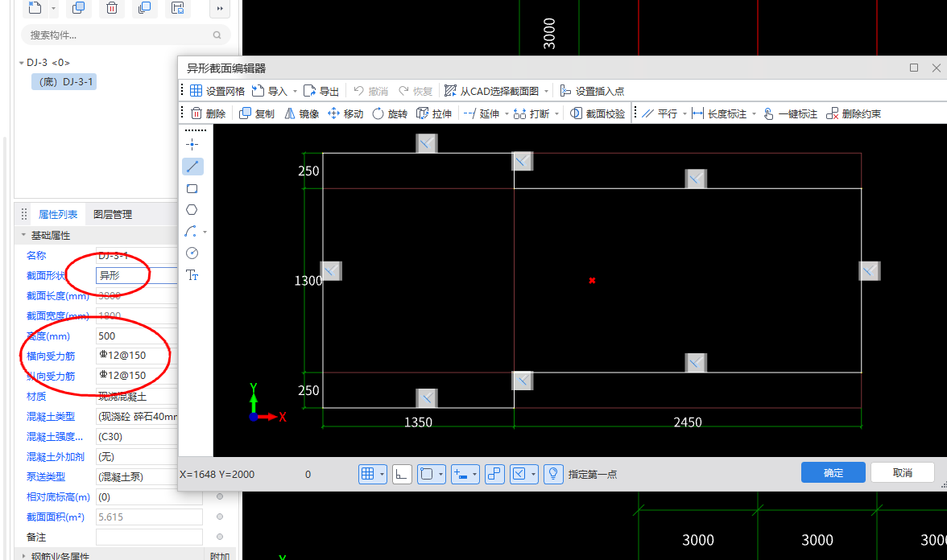
Task: Open the new component dropdown arrow
Action: pos(53,8)
